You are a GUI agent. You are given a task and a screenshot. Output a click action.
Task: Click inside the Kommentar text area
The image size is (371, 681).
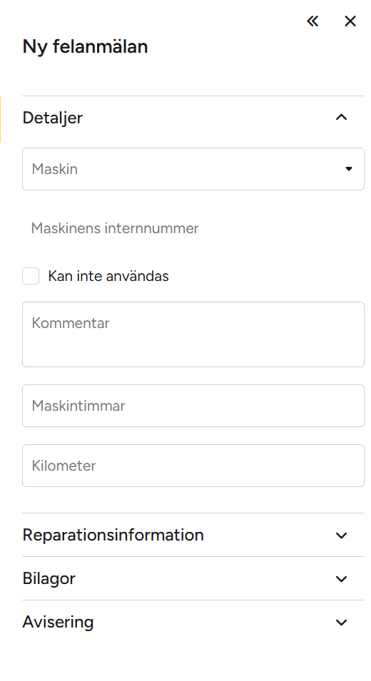(x=193, y=334)
